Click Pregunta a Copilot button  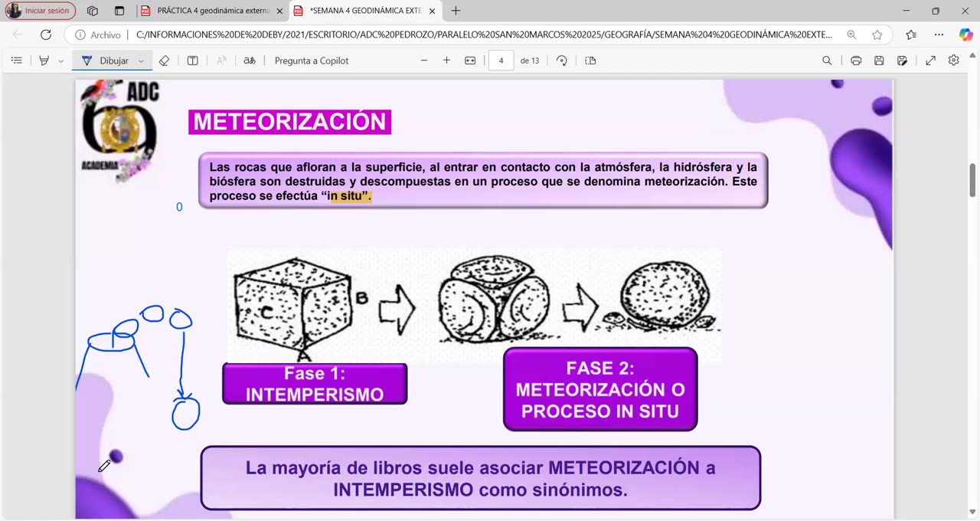pos(312,61)
